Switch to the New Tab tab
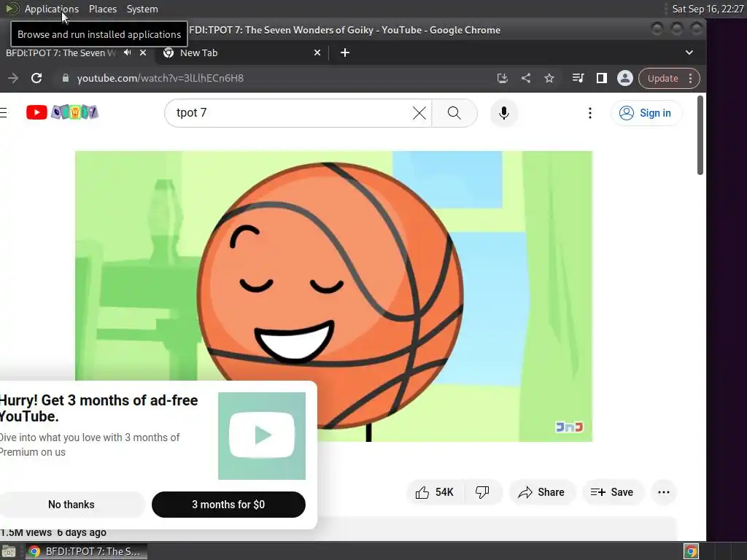Image resolution: width=747 pixels, height=560 pixels. click(198, 52)
